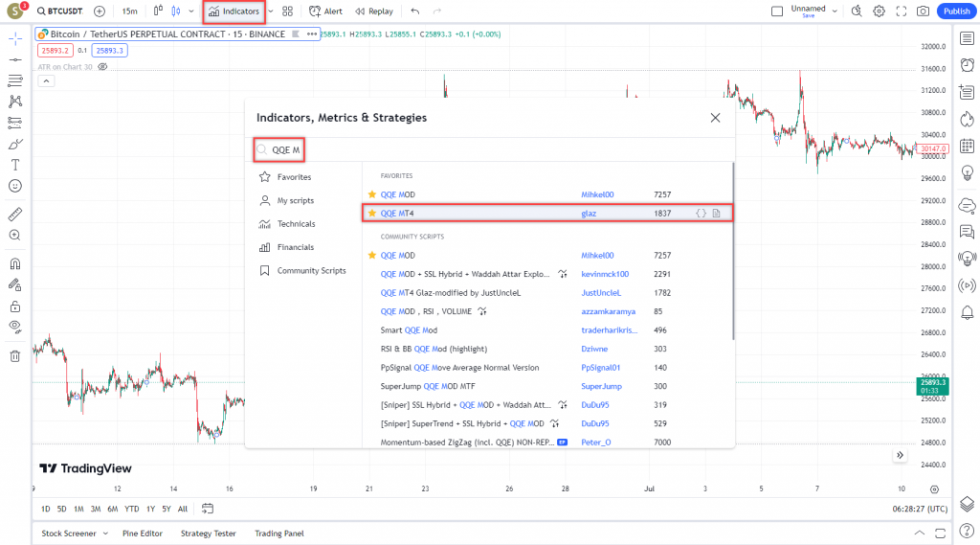980x545 pixels.
Task: Expand the Stock Screener dropdown arrow
Action: pos(105,534)
